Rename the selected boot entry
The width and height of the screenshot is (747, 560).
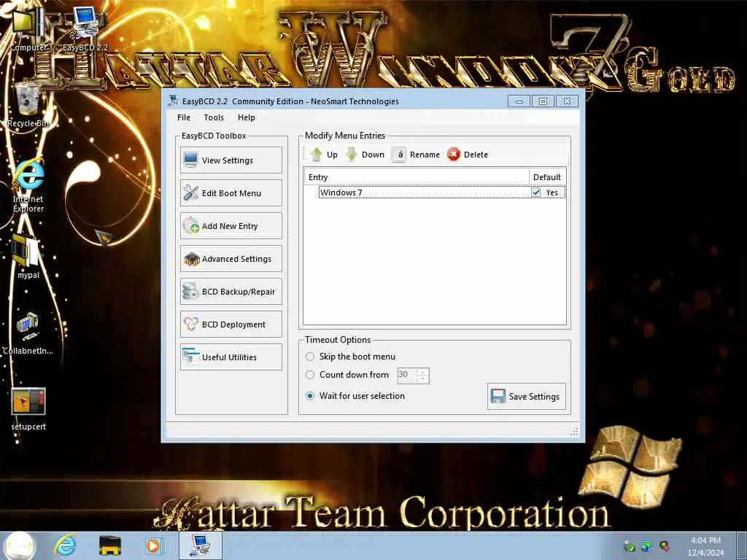coord(417,155)
